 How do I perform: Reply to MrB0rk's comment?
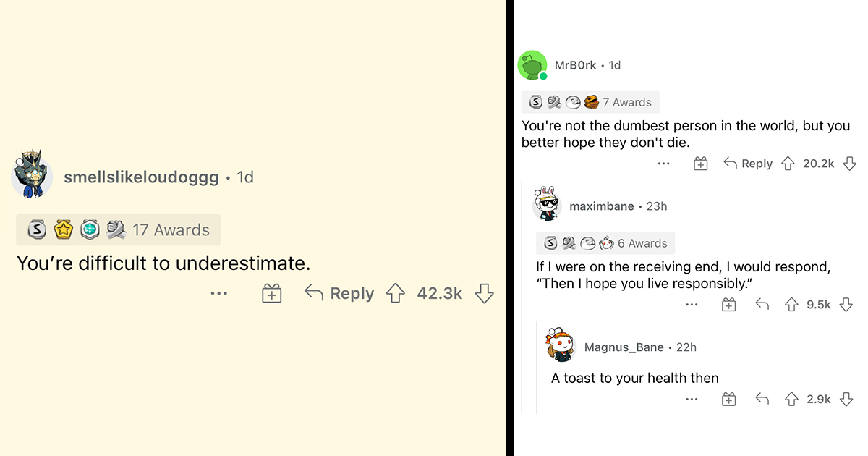[748, 164]
